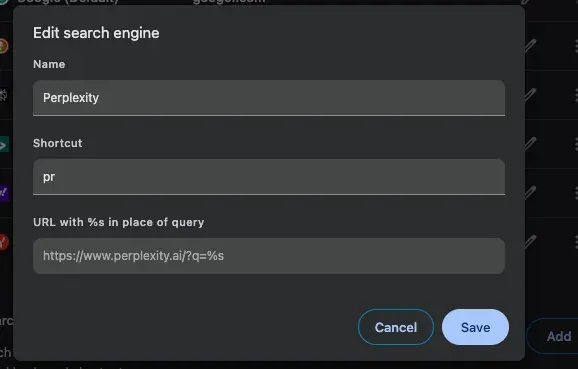Image resolution: width=578 pixels, height=369 pixels.
Task: Click the partially visible Add button
Action: 553,336
